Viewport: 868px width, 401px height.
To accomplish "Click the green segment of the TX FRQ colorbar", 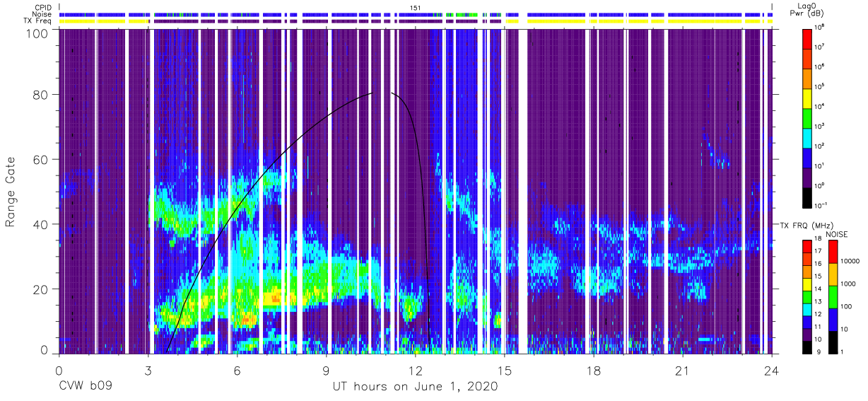I will click(x=807, y=296).
